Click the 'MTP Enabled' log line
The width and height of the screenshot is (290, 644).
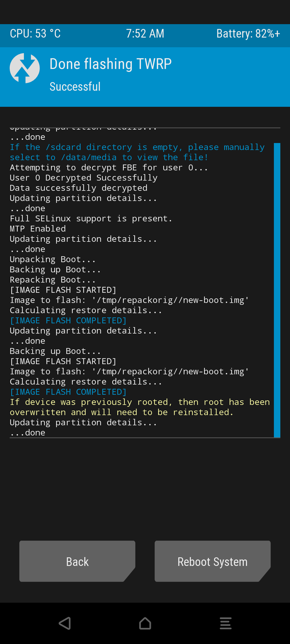[x=38, y=229]
